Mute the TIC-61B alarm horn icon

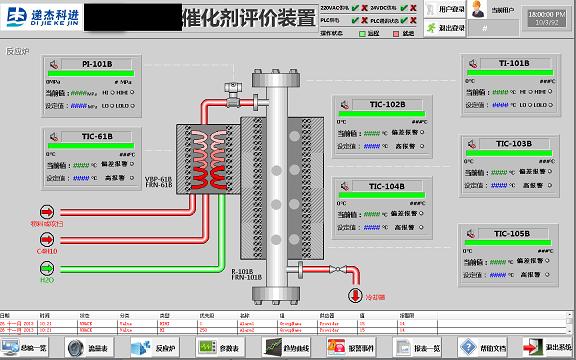pos(54,137)
